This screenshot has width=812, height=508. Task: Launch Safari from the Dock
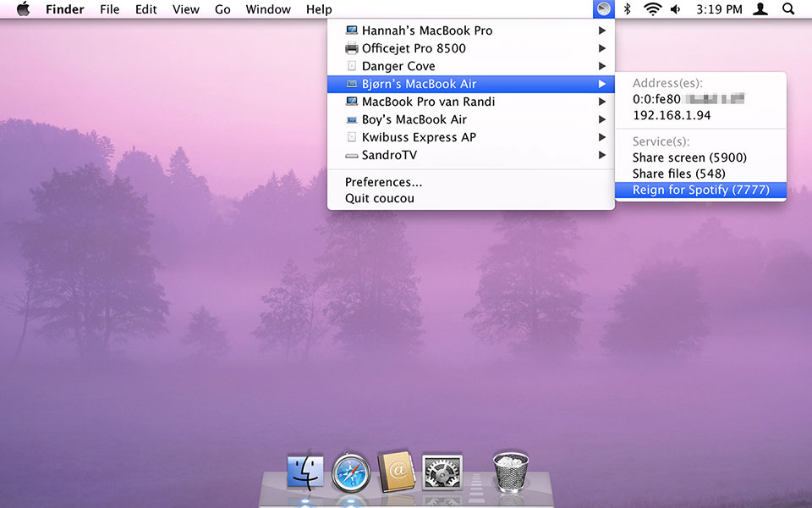tap(350, 472)
